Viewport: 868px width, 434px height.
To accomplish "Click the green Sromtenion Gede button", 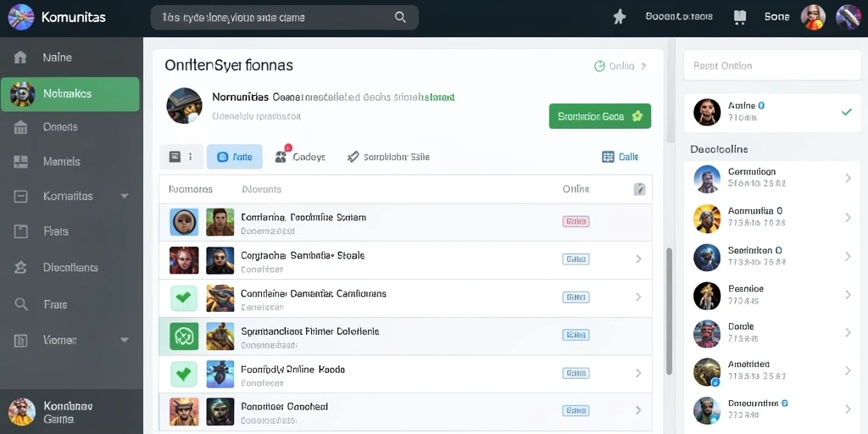I will tap(600, 116).
